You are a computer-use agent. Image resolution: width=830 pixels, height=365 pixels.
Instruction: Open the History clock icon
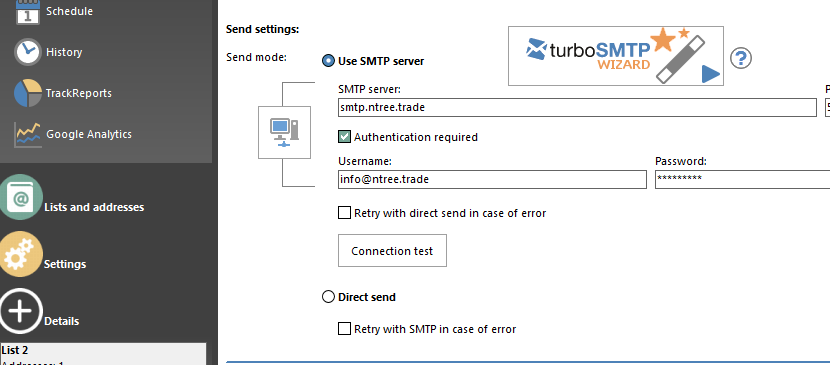pyautogui.click(x=28, y=52)
